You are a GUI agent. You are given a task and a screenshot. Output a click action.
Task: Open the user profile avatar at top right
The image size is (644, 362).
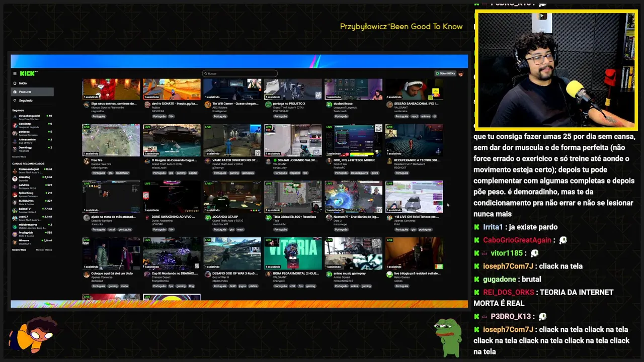click(461, 73)
